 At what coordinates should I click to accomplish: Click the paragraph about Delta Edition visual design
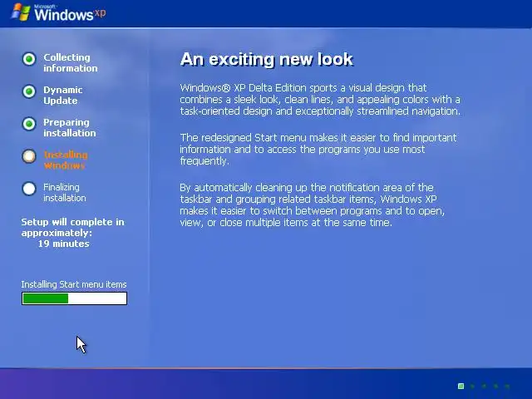click(320, 100)
